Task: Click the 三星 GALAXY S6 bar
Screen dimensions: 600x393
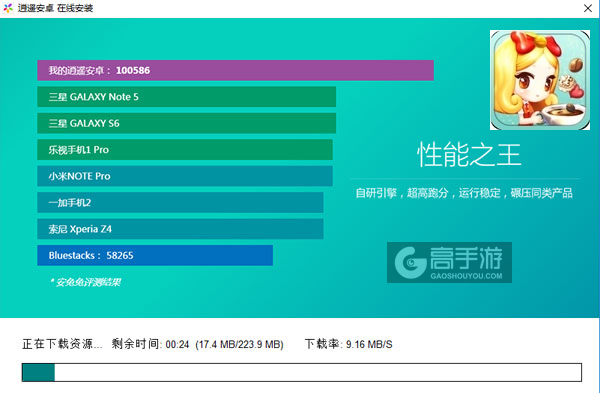Action: (x=187, y=123)
